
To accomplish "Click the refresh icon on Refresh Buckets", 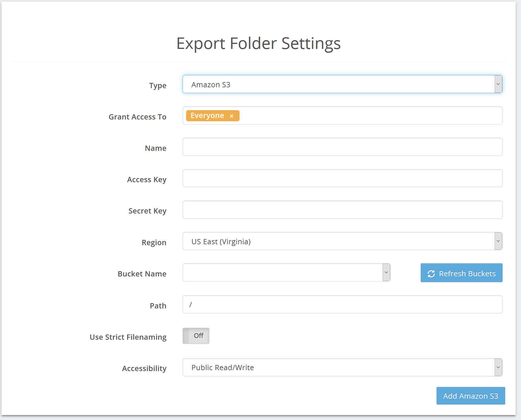I will tap(431, 274).
